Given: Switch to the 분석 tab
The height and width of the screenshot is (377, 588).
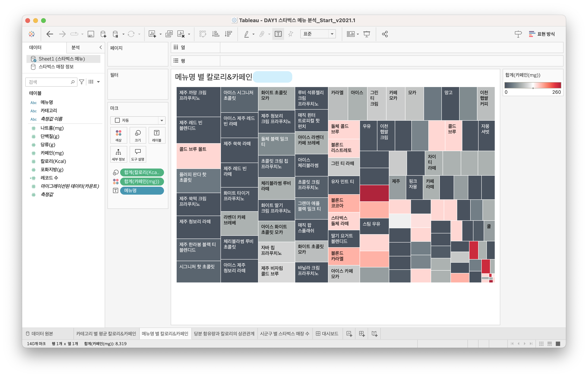Looking at the screenshot, I should tap(75, 47).
